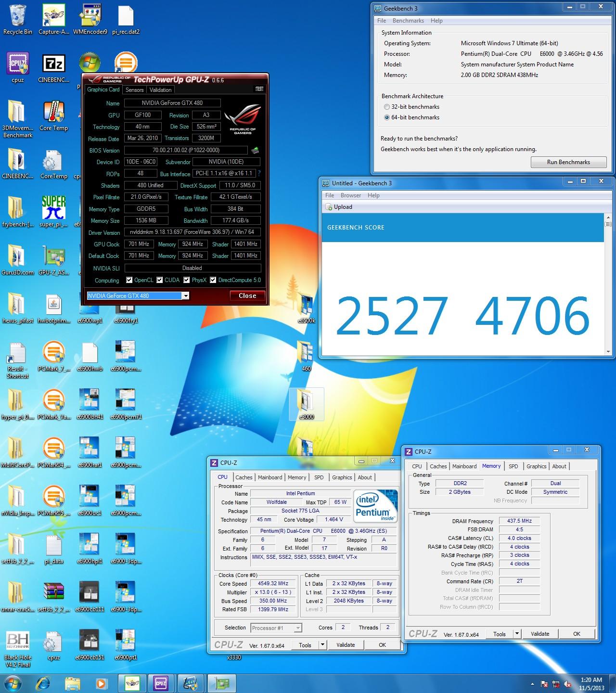Click scrollbar down arrow in Geekbench results
Image resolution: width=616 pixels, height=693 pixels.
(x=608, y=351)
